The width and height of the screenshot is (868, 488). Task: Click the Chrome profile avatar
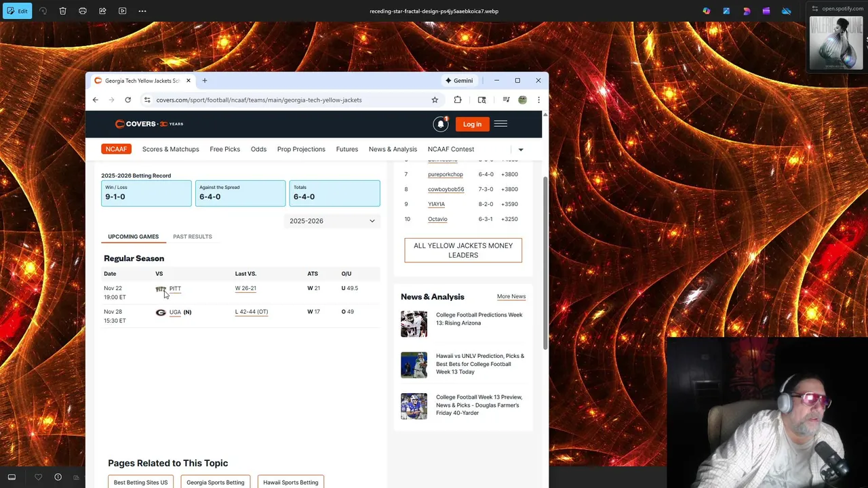[x=522, y=100]
